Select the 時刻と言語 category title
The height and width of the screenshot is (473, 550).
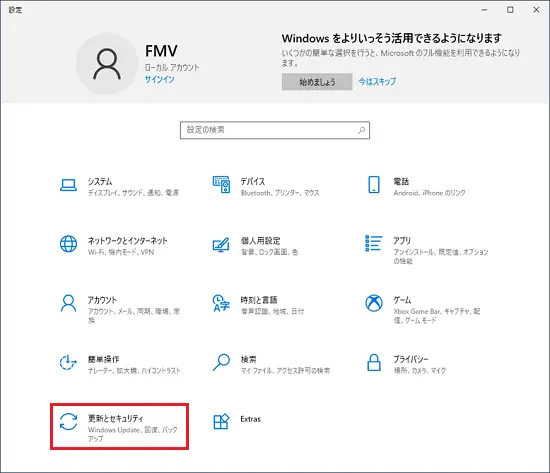[x=259, y=300]
